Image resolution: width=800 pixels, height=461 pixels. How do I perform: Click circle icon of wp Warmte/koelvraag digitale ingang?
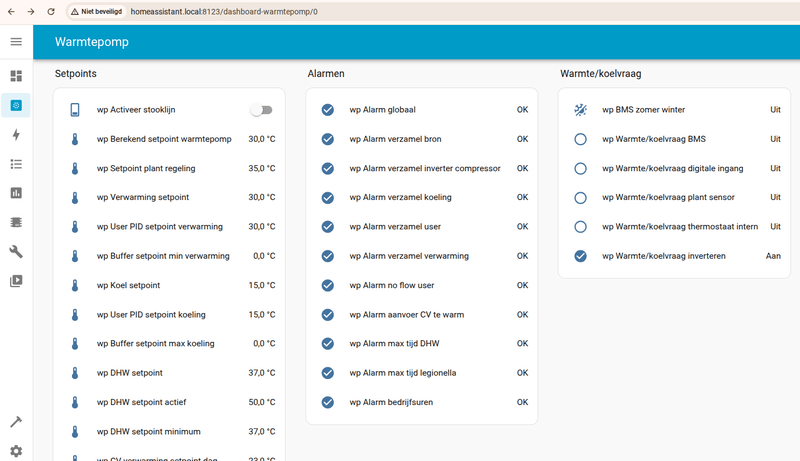580,168
